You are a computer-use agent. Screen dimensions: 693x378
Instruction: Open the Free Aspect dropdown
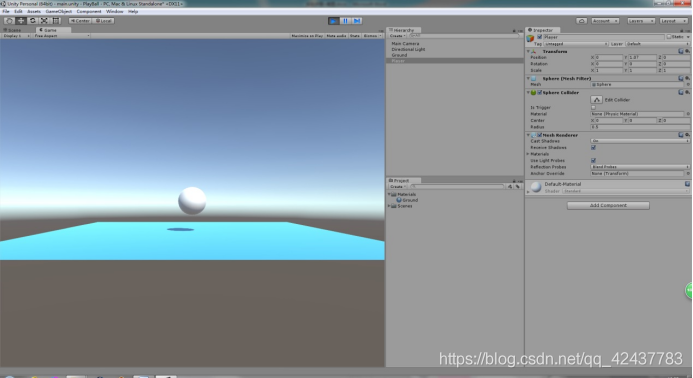61,36
